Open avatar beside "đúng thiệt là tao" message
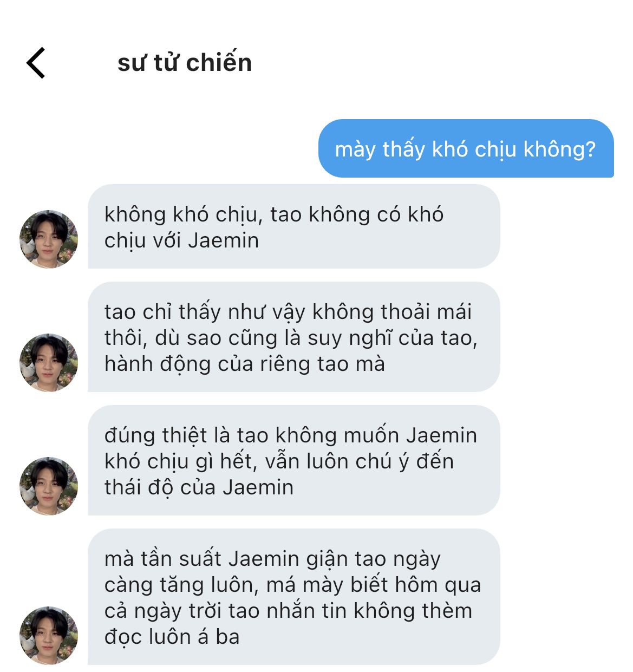 (x=49, y=486)
